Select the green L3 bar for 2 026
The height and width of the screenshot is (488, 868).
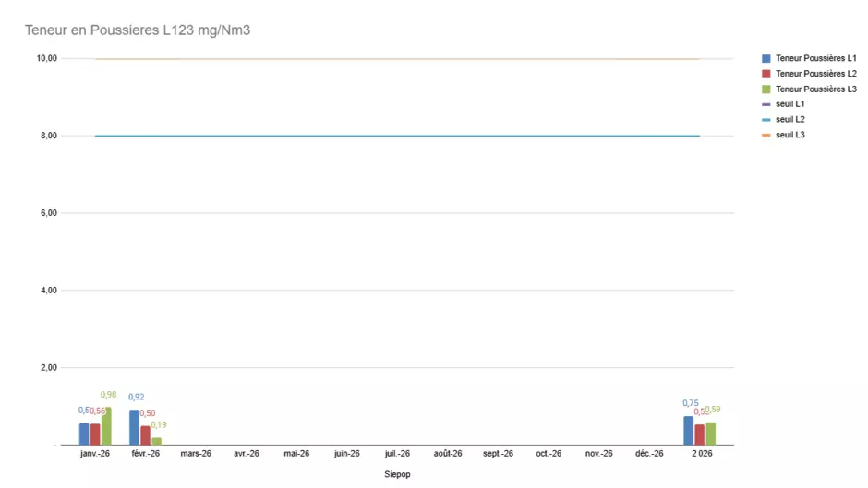click(710, 434)
